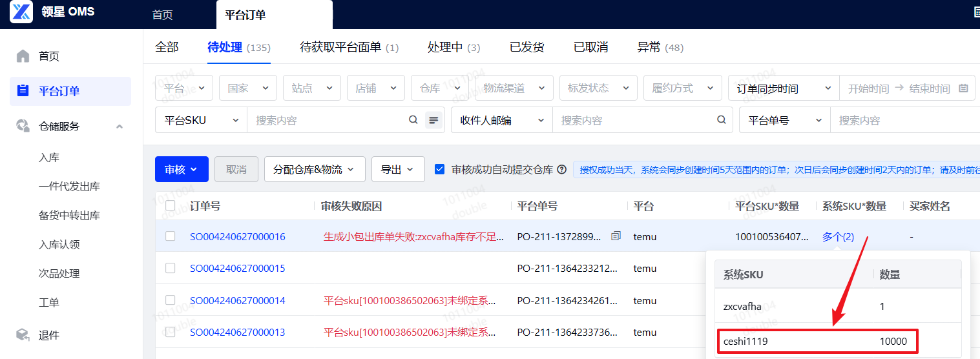Screen dimensions: 980x359
Task: Toggle the 审核成功自动提交仓库 checkbox
Action: click(439, 169)
